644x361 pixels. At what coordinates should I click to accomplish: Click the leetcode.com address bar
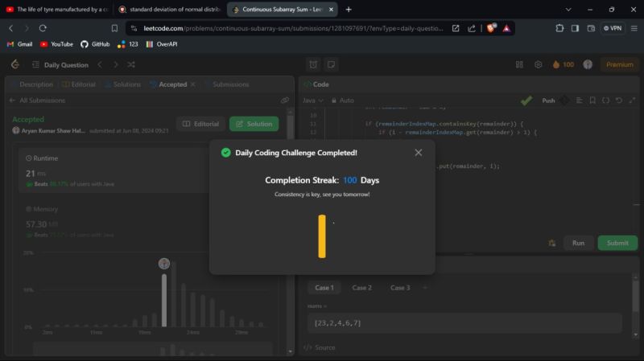tap(293, 28)
